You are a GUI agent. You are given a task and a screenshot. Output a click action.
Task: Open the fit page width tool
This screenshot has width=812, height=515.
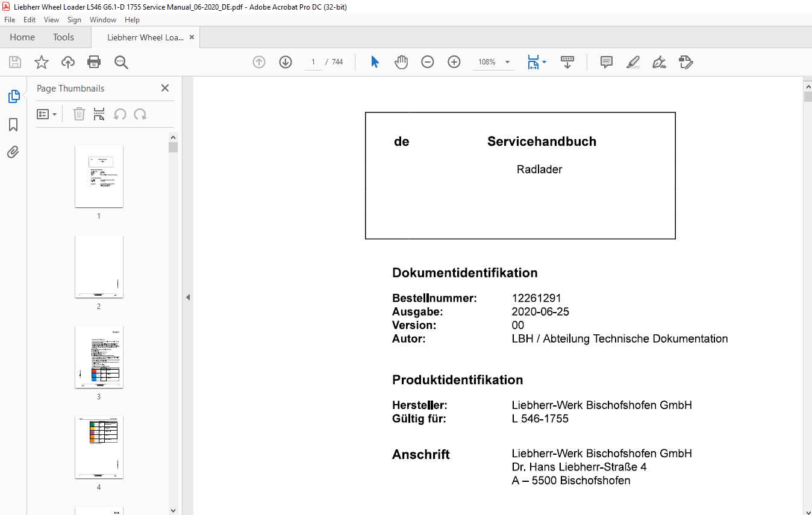pos(533,62)
